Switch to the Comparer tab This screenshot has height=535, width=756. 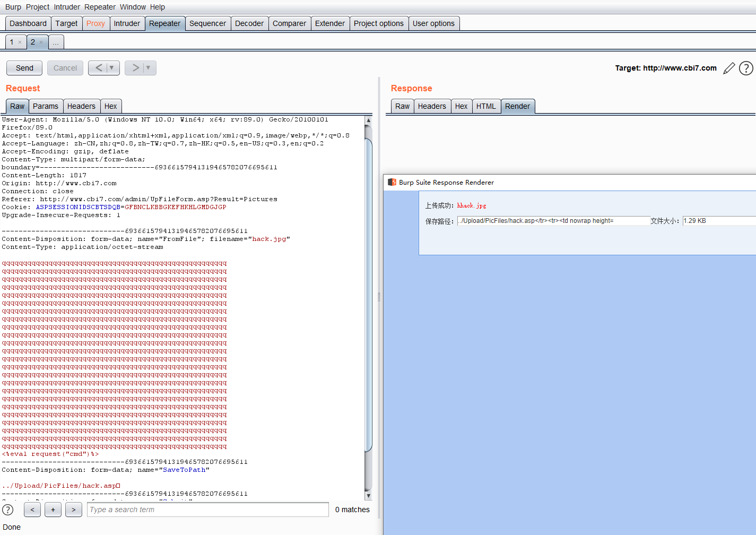point(290,23)
